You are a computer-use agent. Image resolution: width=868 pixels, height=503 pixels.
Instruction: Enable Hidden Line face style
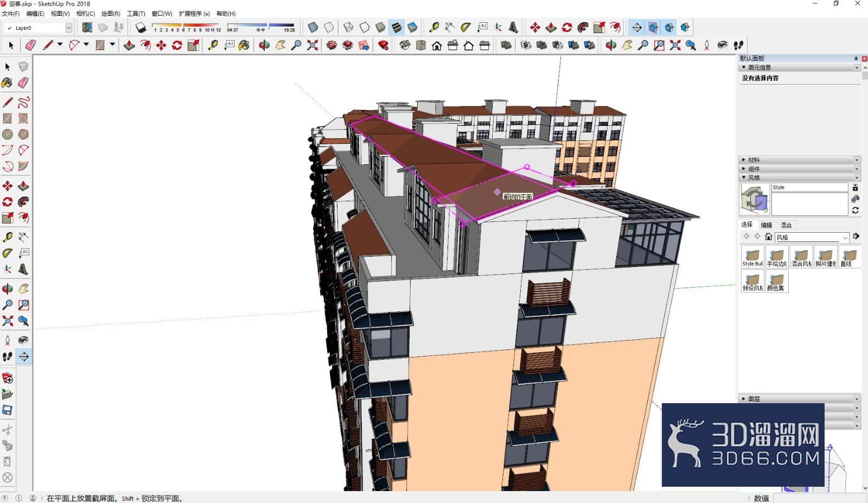point(365,27)
